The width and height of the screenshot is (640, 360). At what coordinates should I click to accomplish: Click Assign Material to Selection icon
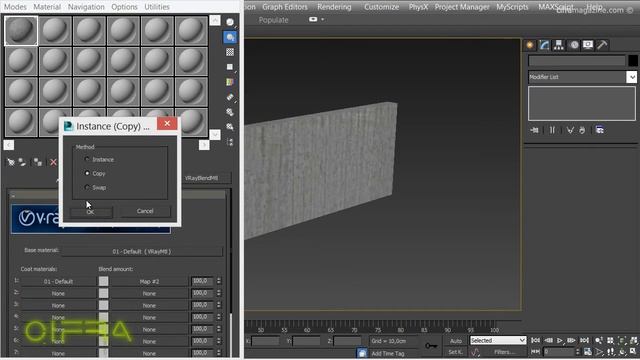(38, 162)
